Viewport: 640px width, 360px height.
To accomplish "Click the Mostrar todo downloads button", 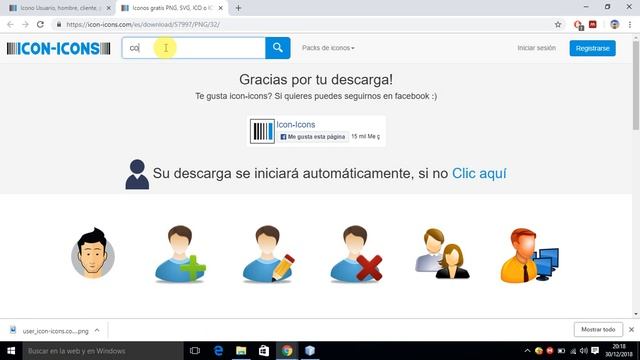I will click(598, 329).
